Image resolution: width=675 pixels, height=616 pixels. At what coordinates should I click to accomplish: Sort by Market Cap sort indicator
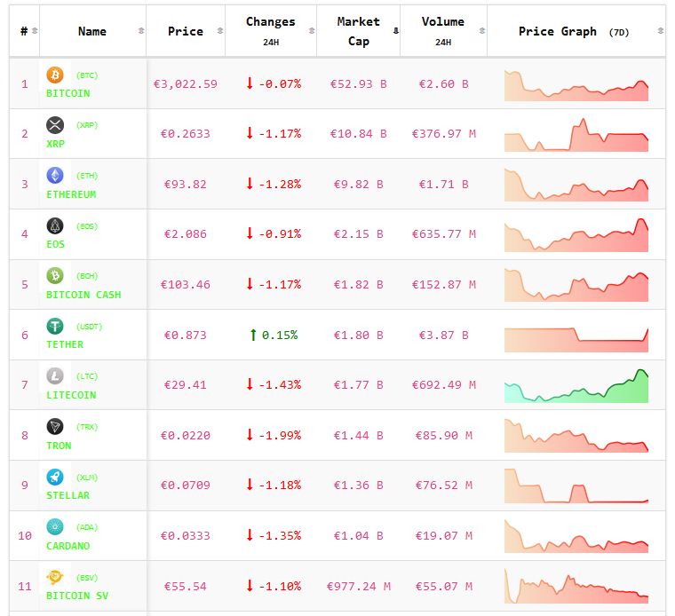point(394,31)
